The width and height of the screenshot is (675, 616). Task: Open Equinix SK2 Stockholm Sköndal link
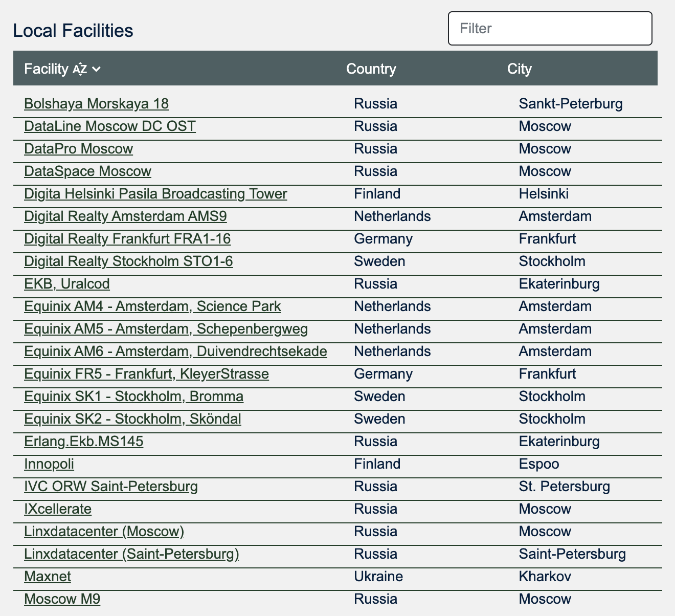pyautogui.click(x=132, y=419)
